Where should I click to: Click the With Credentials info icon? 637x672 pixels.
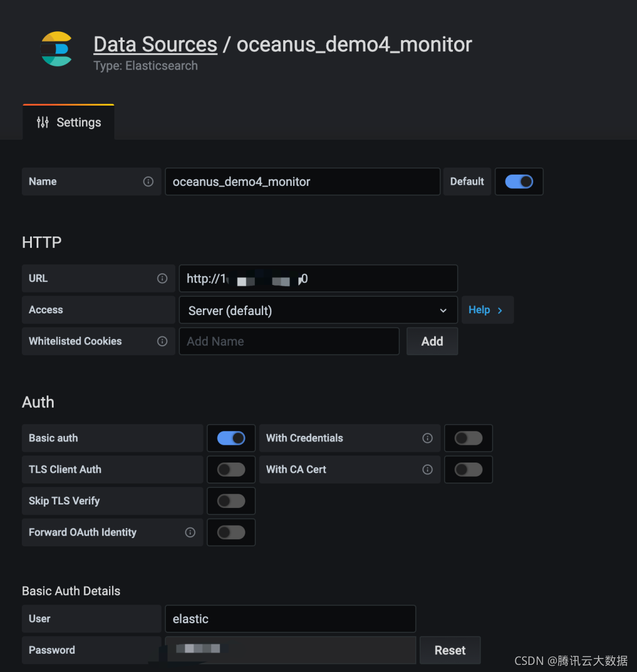click(427, 438)
